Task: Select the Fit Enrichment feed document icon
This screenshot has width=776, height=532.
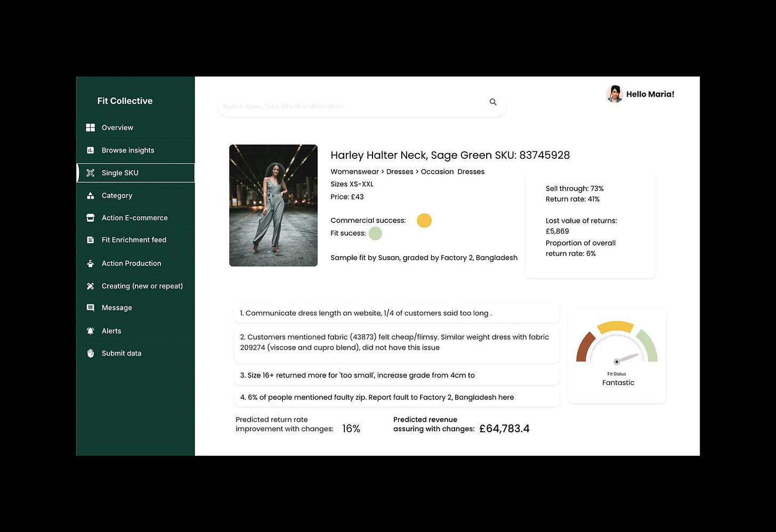Action: 91,239
